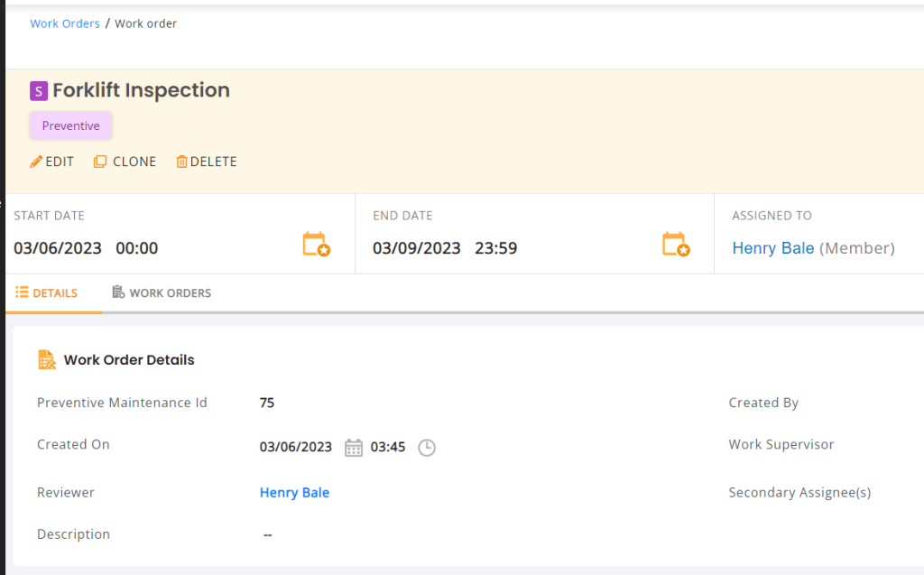
Task: Open the start date calendar icon
Action: (x=317, y=244)
